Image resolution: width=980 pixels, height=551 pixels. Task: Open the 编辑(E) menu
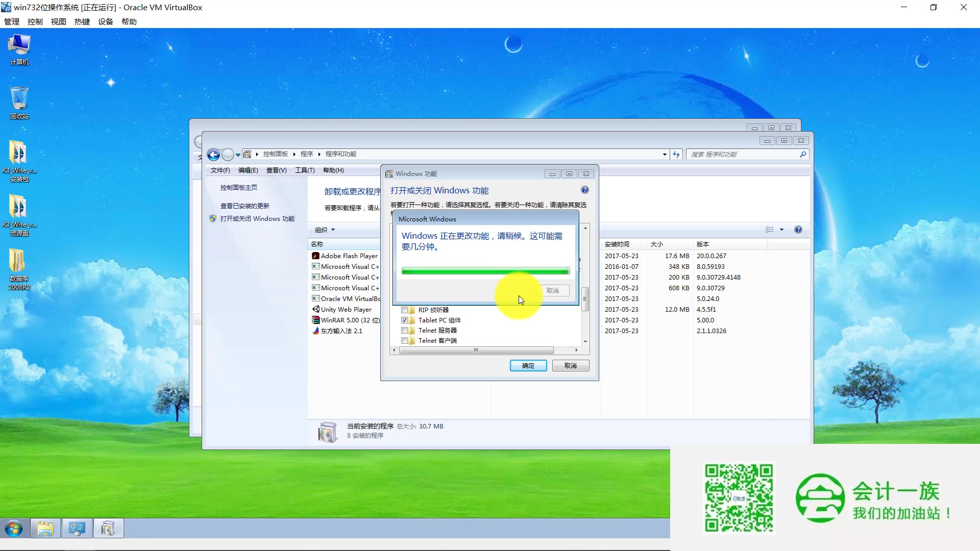248,170
